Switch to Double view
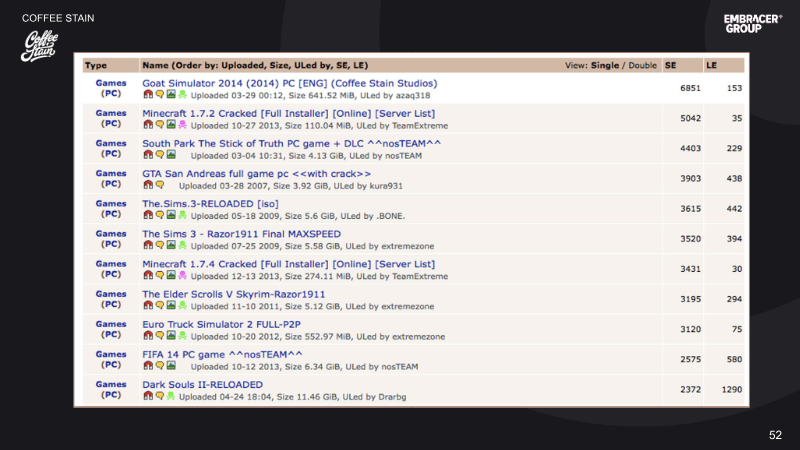Image resolution: width=800 pixels, height=450 pixels. click(x=642, y=65)
